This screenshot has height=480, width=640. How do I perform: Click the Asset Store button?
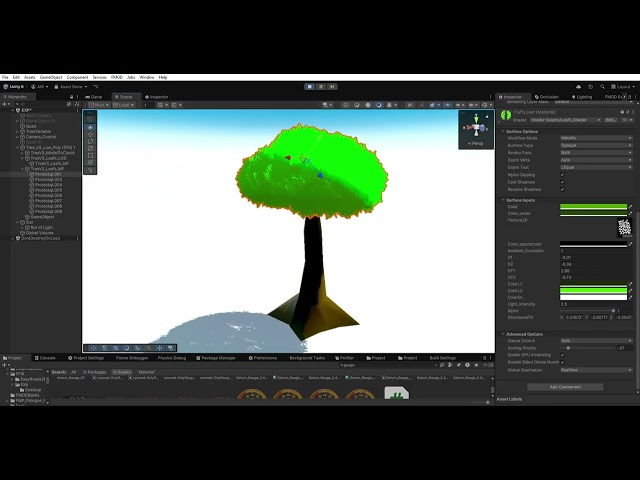click(71, 87)
